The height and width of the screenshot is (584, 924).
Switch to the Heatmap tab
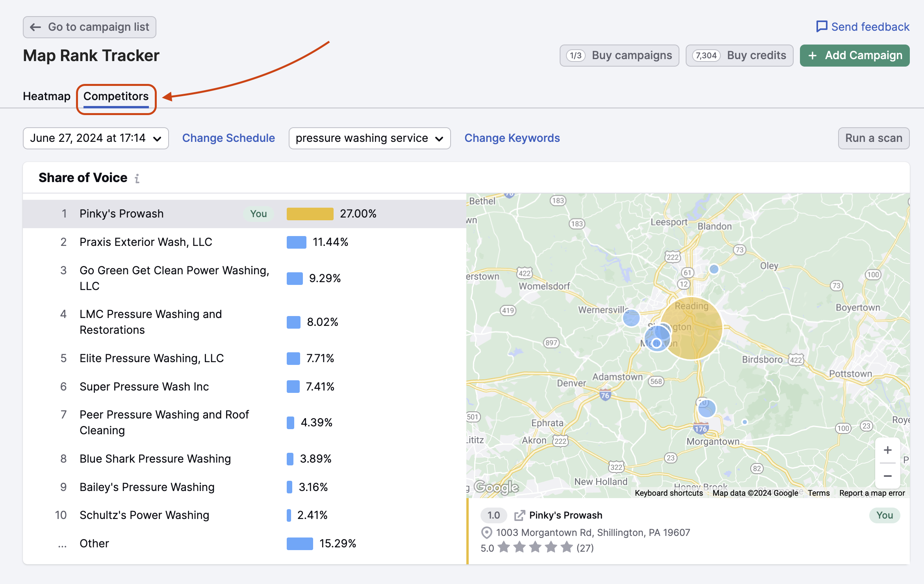(46, 96)
